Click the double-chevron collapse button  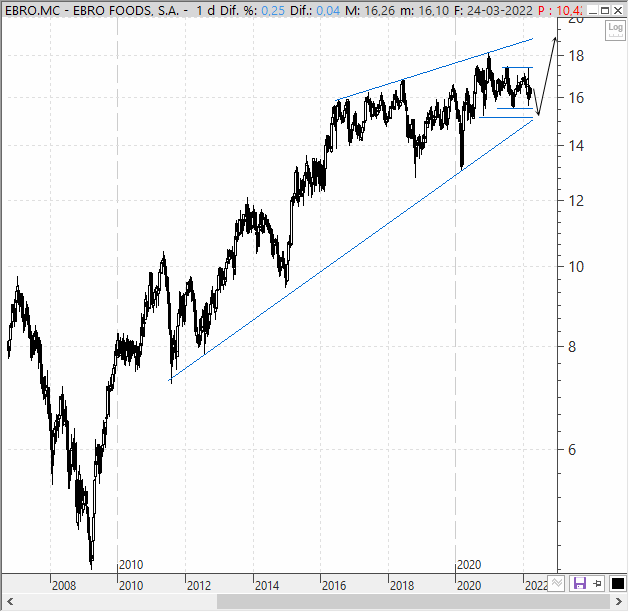pyautogui.click(x=556, y=583)
